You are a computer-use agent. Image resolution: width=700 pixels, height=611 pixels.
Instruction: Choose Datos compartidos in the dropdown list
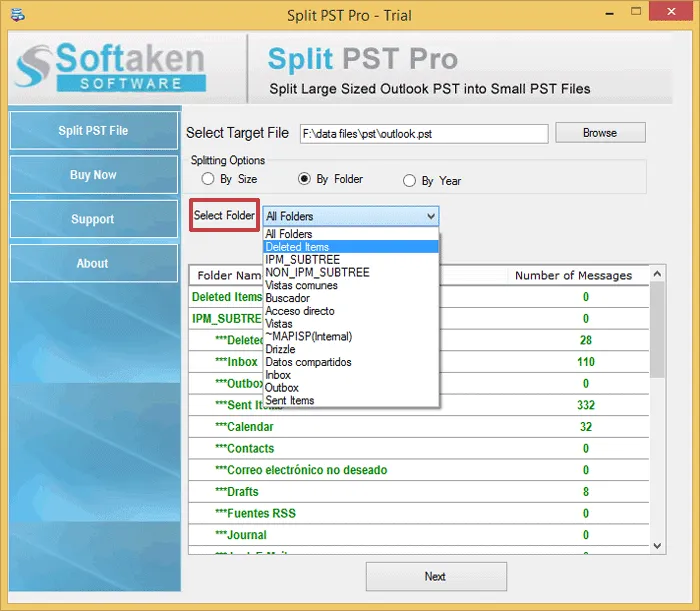(351, 362)
